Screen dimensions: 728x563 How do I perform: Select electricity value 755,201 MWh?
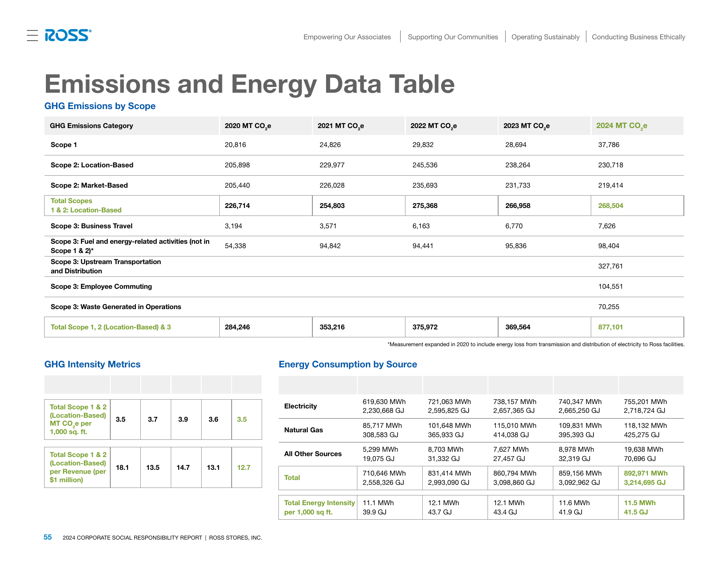pos(645,402)
